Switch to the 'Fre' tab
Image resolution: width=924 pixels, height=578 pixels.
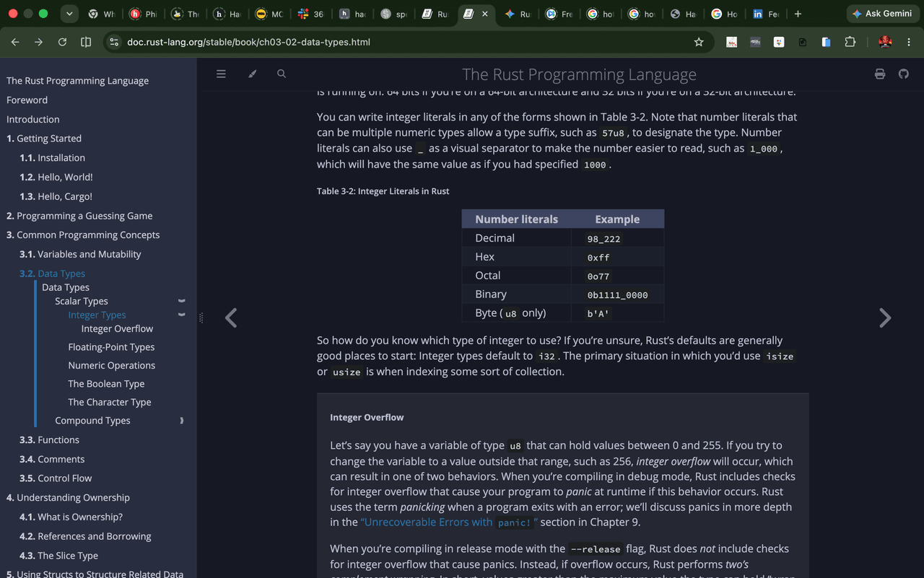tap(559, 14)
